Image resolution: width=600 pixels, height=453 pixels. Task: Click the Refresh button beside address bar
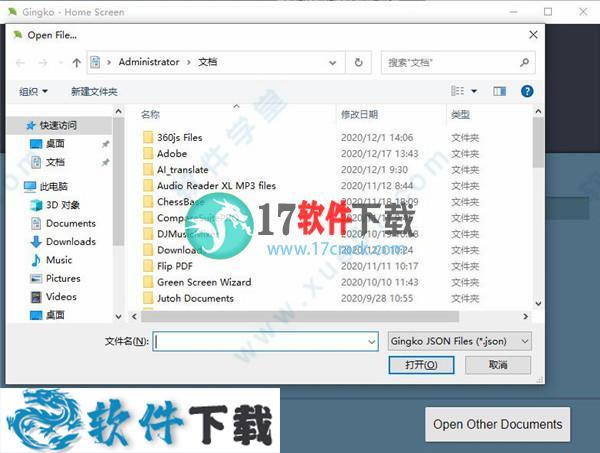click(358, 62)
